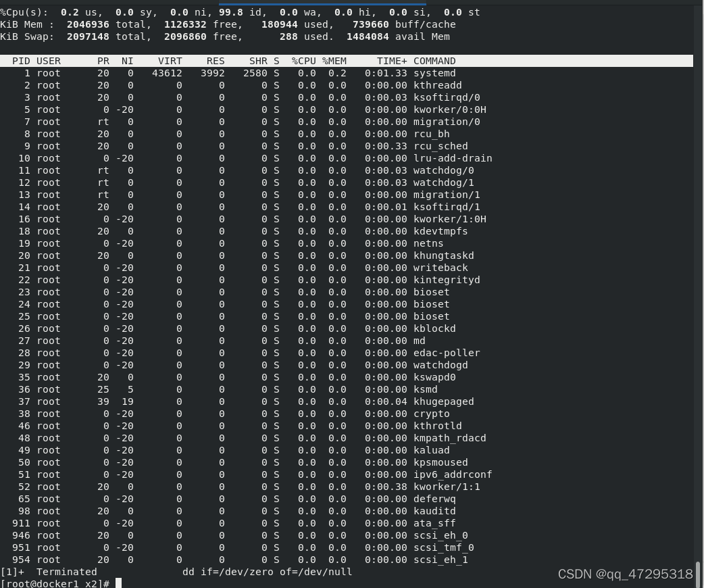Select the scsi_eh_0 process name
The image size is (704, 588).
(x=441, y=535)
